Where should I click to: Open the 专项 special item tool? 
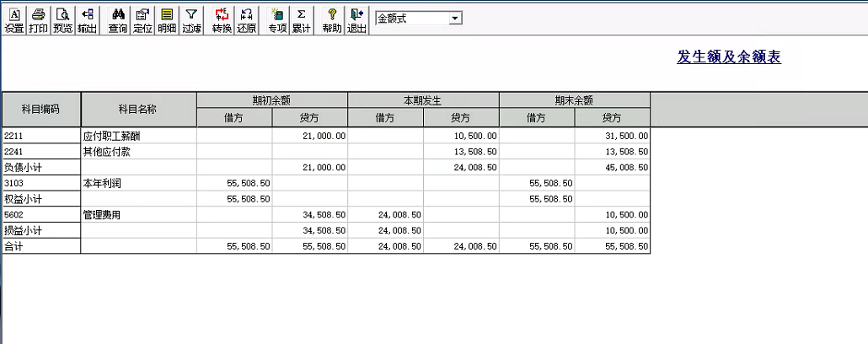277,21
